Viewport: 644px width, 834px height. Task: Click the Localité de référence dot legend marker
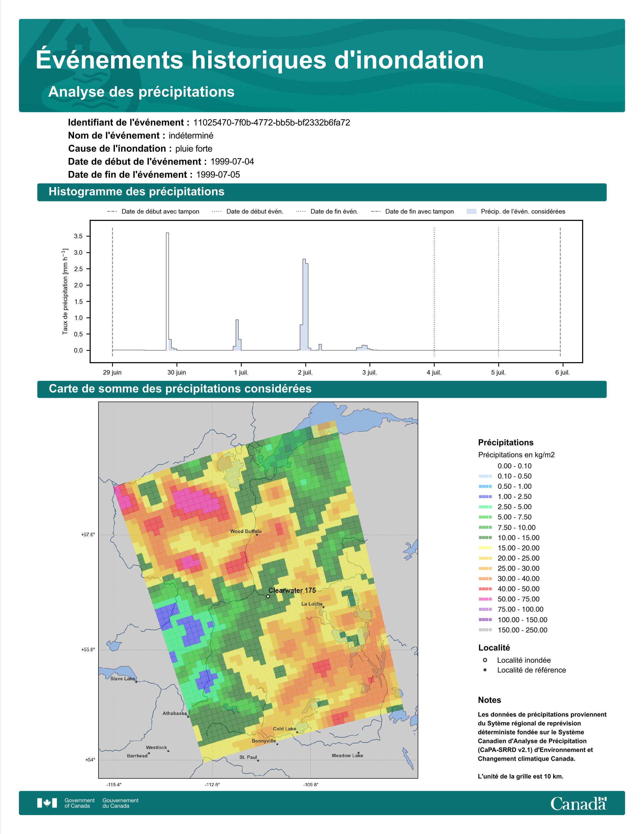coord(485,670)
